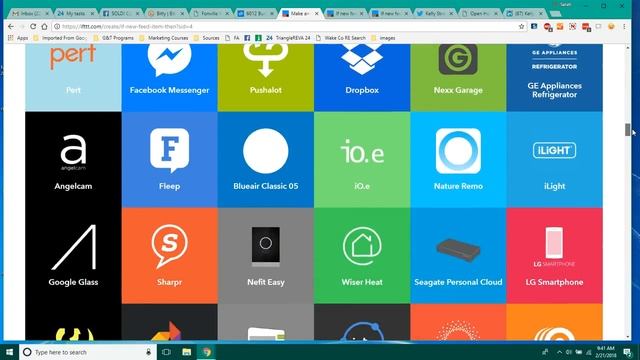Open the browser home page
The width and height of the screenshot is (640, 360).
click(x=44, y=26)
